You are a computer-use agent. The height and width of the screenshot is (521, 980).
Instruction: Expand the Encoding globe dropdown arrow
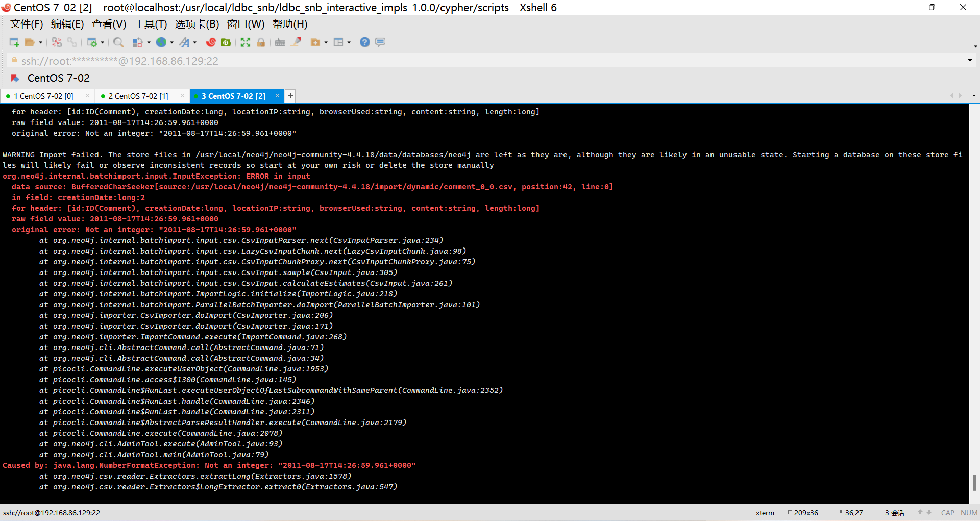[172, 42]
